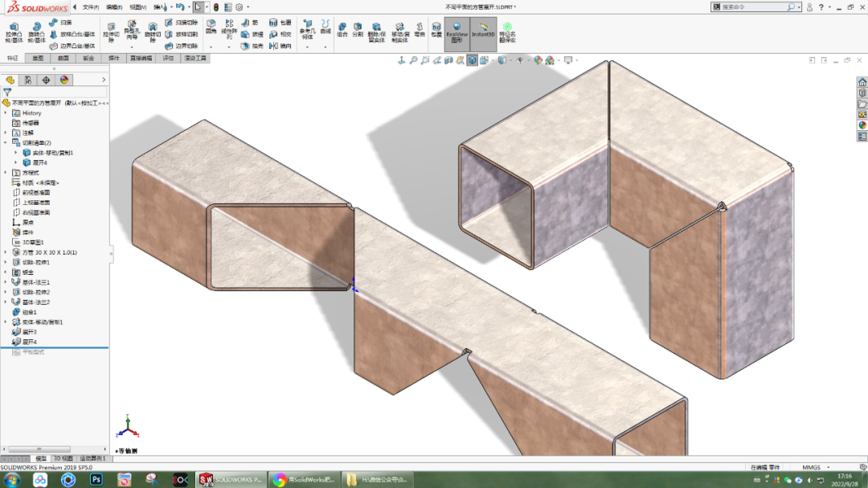The height and width of the screenshot is (488, 868).
Task: Select the Shell (抽壳) tool
Action: [x=246, y=44]
